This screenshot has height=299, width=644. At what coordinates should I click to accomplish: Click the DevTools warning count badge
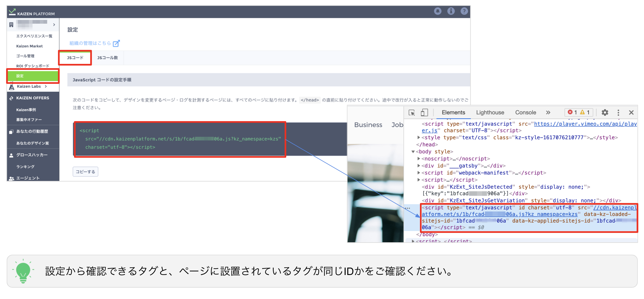585,112
